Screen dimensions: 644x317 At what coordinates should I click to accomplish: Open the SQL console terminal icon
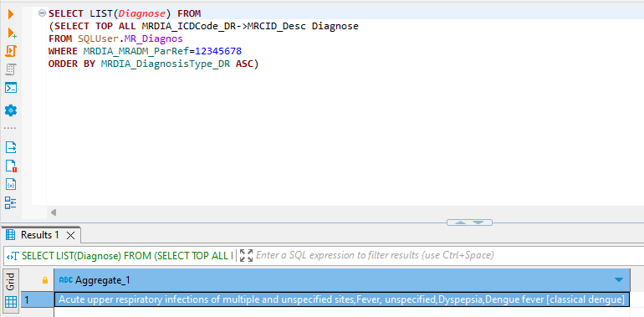click(x=11, y=88)
